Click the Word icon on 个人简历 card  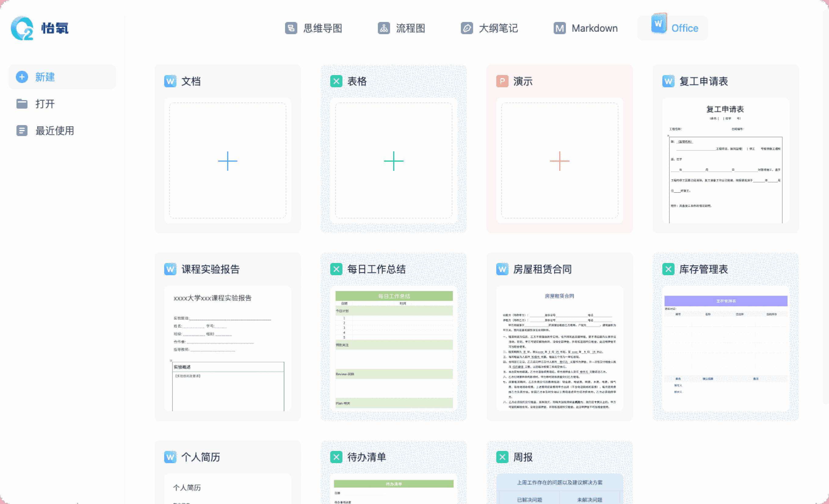[x=170, y=457]
